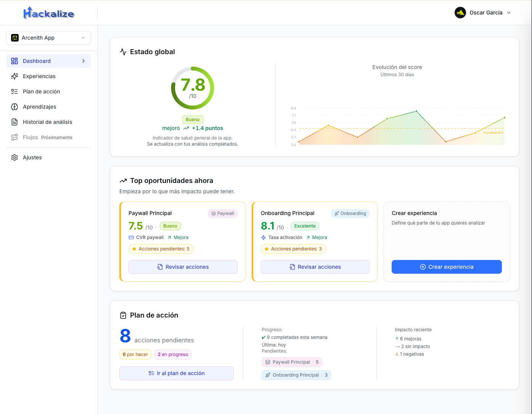Image resolution: width=532 pixels, height=414 pixels.
Task: Open Experiencias in the sidebar
Action: click(x=48, y=76)
